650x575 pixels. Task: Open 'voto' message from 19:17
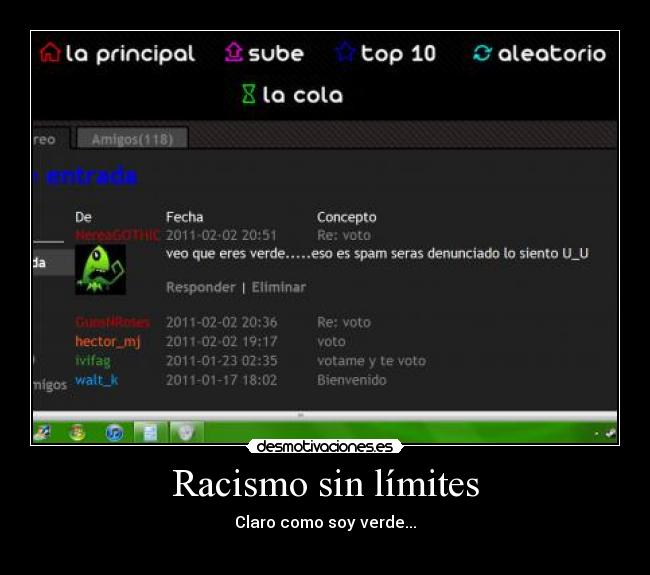coord(331,342)
